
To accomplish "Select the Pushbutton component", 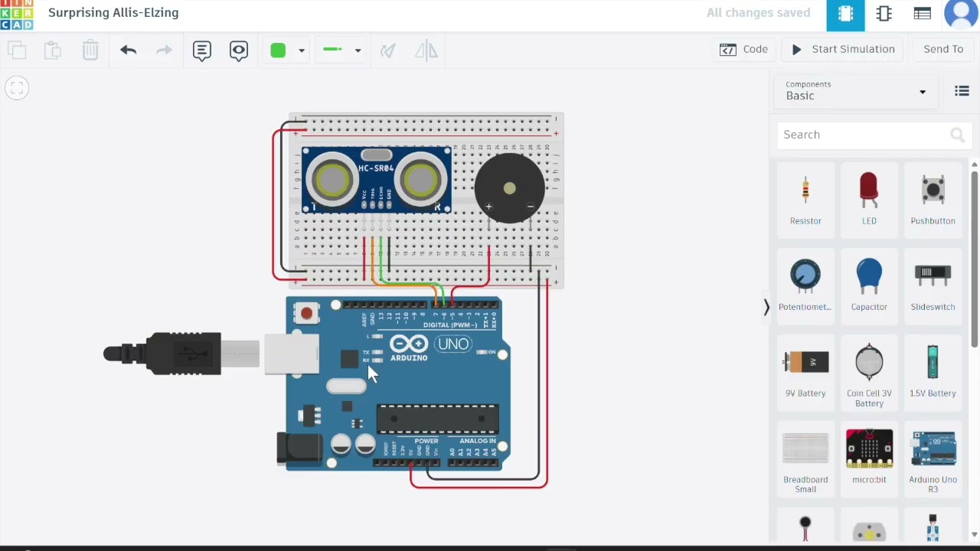I will (x=933, y=199).
